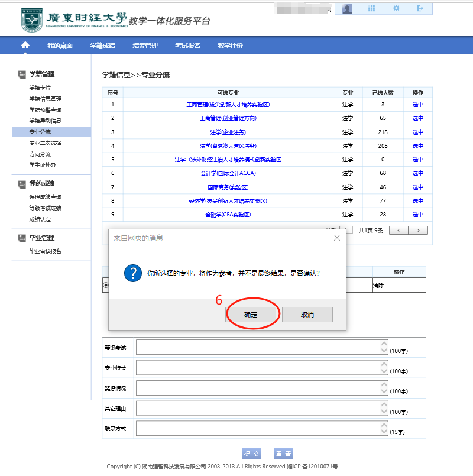Open the settings gear icon

click(396, 8)
